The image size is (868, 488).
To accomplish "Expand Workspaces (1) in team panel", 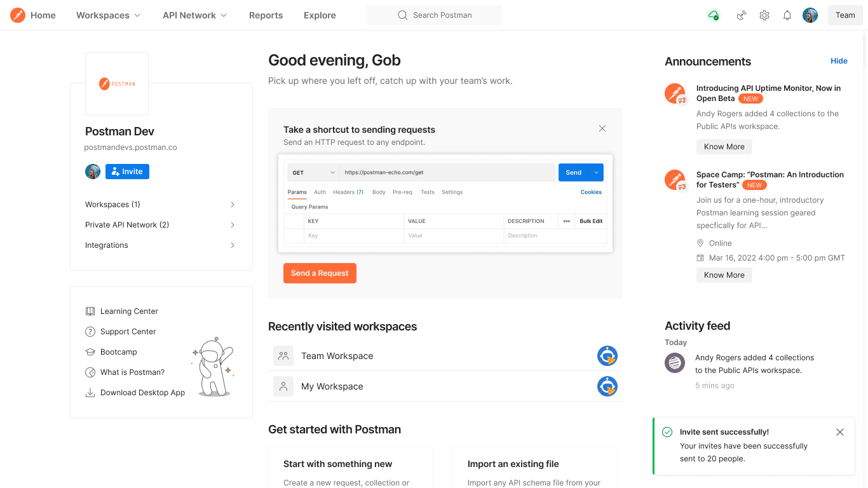I will pos(160,205).
